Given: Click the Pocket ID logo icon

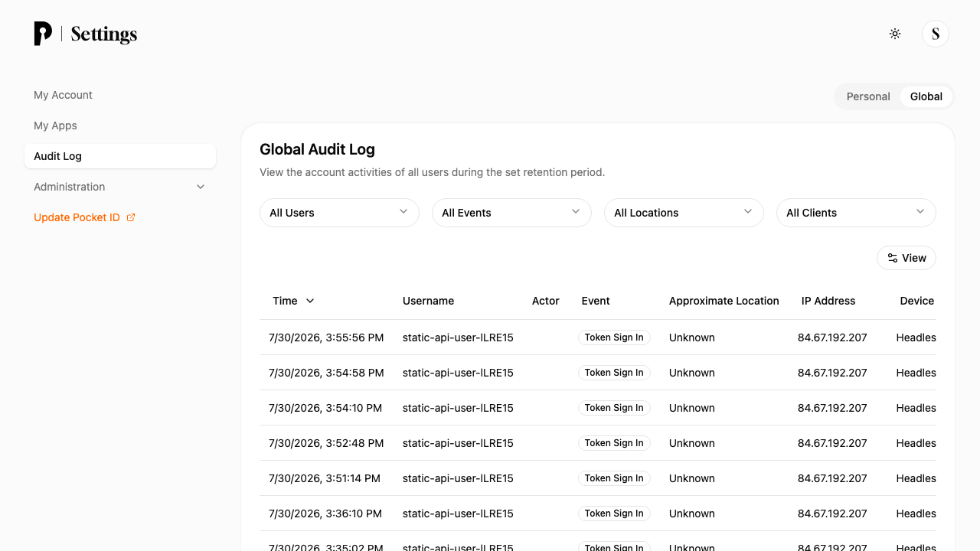Looking at the screenshot, I should [x=43, y=34].
